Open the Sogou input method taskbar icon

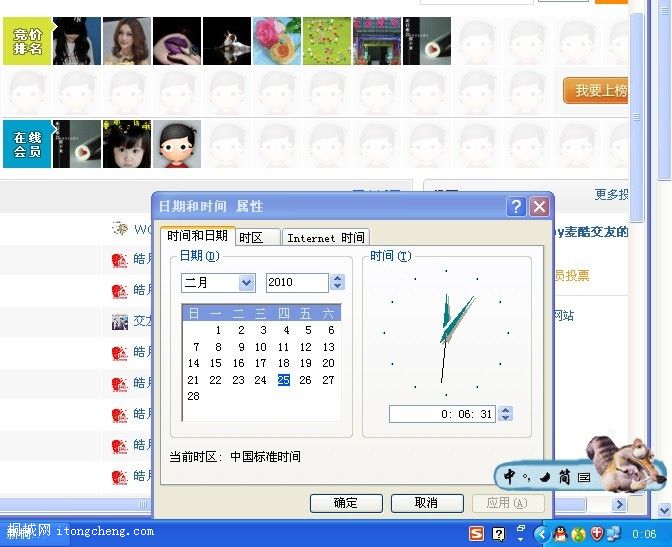pyautogui.click(x=477, y=534)
